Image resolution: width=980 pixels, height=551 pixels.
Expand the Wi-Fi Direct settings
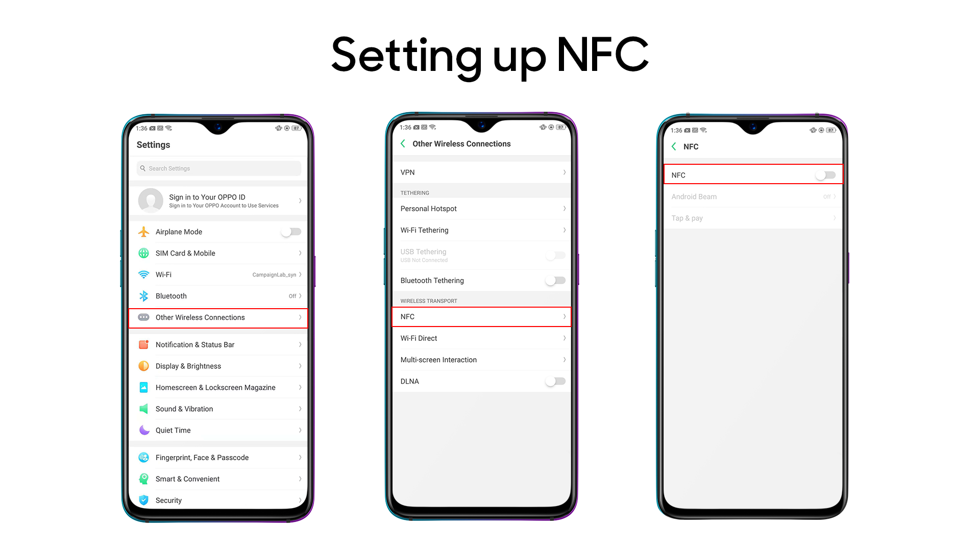(x=482, y=338)
